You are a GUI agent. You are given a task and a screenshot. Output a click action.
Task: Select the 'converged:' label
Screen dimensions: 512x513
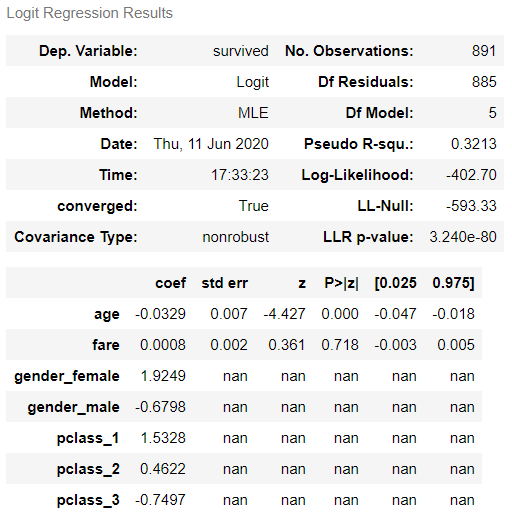pos(97,206)
